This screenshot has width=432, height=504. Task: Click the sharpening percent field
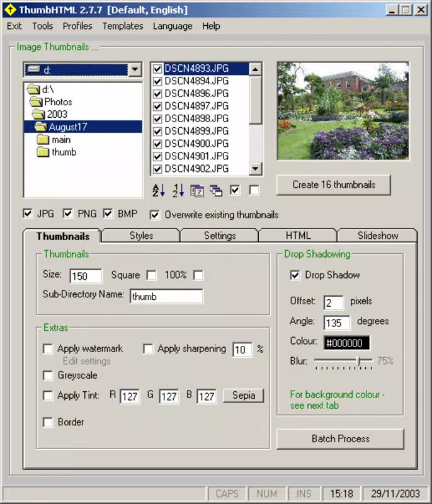point(242,350)
